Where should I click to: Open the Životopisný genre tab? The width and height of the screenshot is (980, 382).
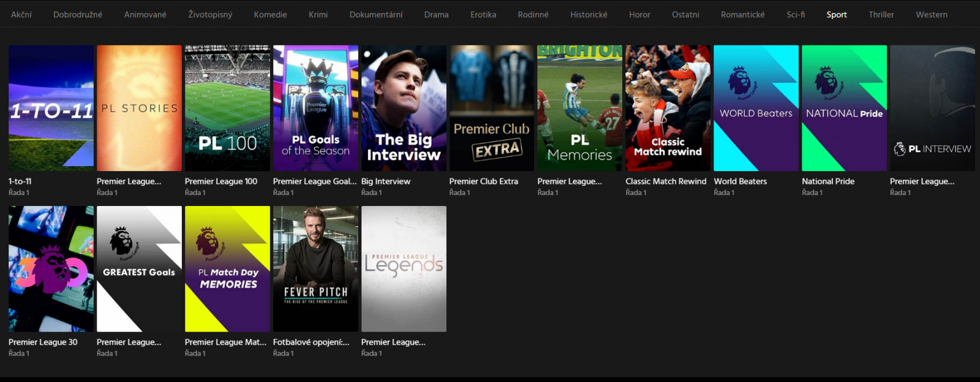[210, 15]
